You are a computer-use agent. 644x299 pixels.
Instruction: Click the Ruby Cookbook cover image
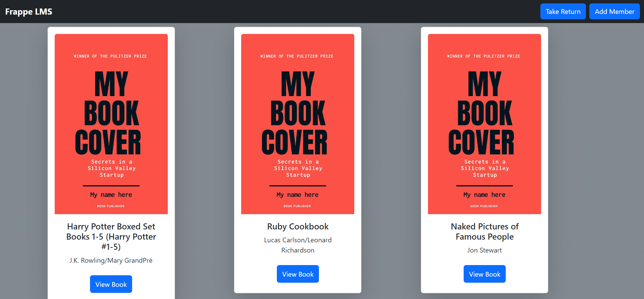point(298,124)
